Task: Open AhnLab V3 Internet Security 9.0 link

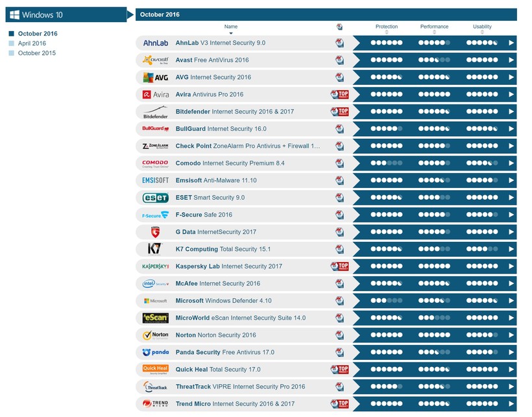Action: tap(221, 43)
